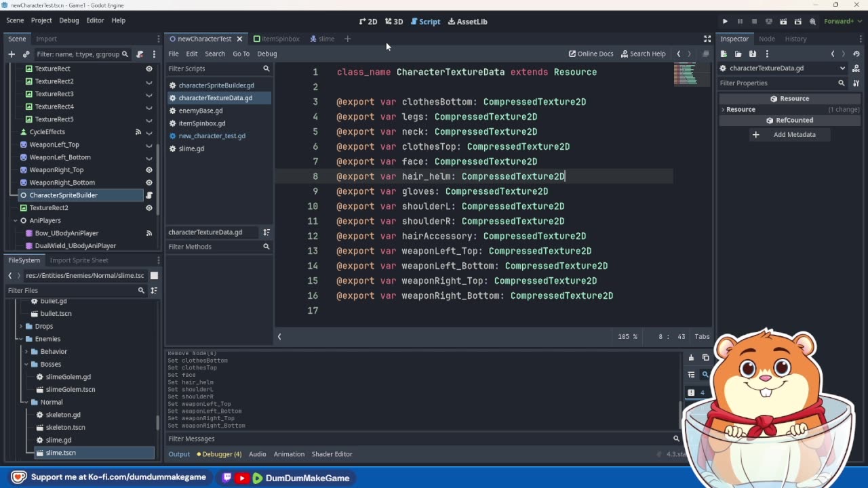
Task: Show the hidden TextureRect3 node
Action: point(149,94)
